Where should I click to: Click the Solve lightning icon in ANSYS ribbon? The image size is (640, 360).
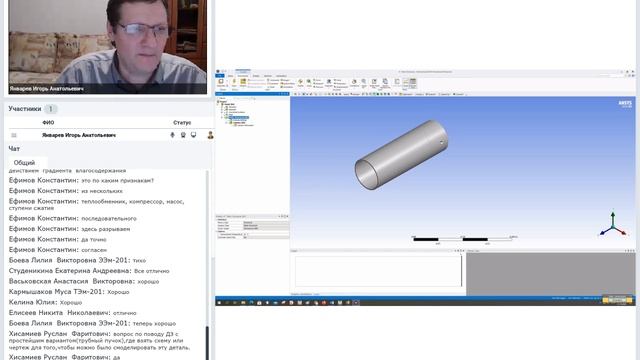click(x=234, y=82)
